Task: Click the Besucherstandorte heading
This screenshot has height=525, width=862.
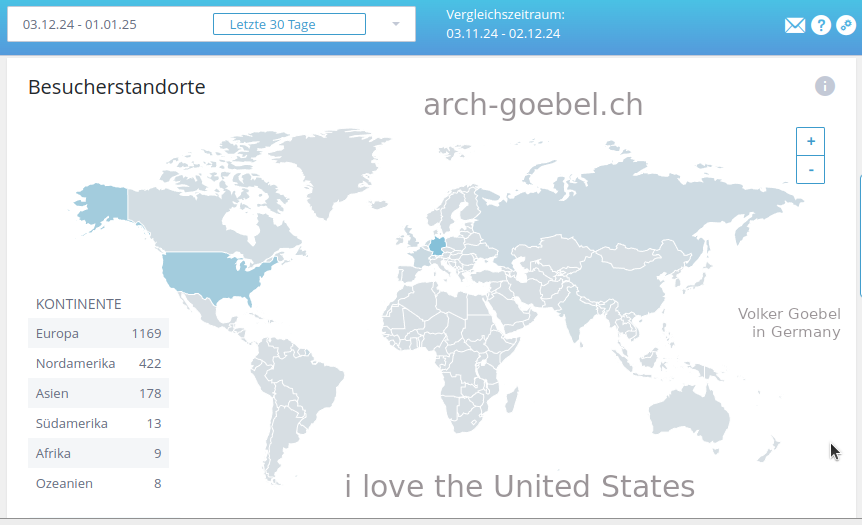Action: coord(117,87)
